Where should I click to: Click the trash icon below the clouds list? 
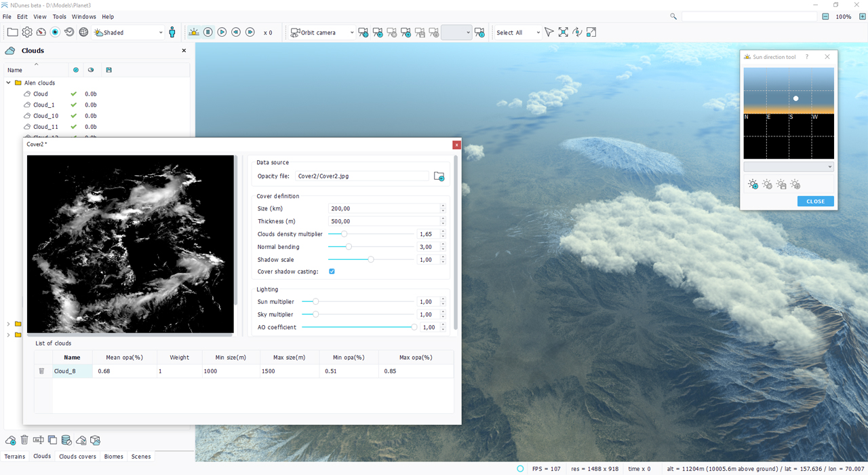coord(24,440)
